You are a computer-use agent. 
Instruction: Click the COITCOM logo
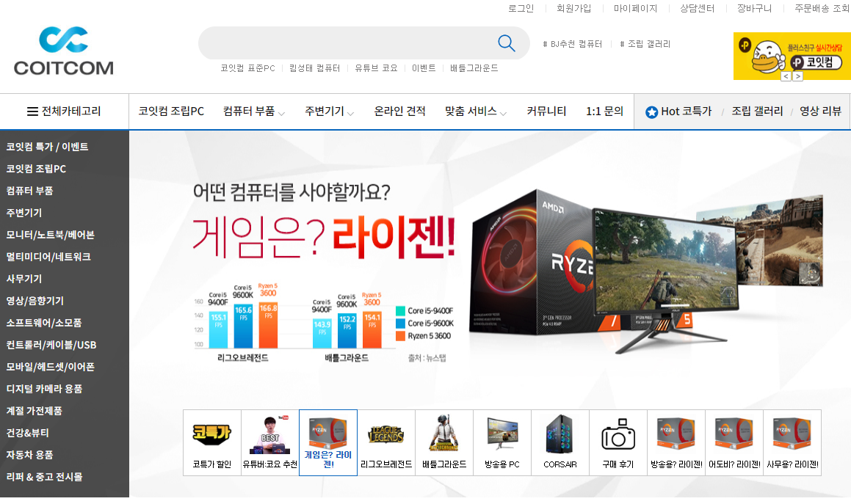click(63, 51)
